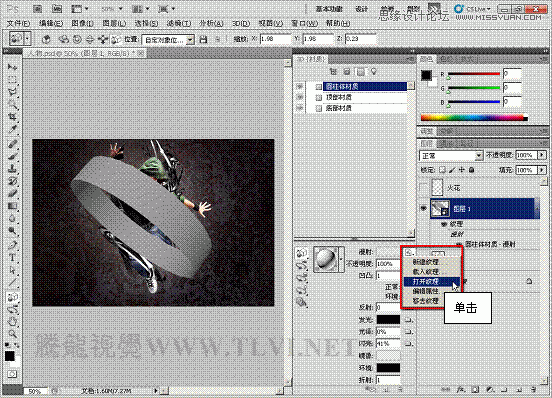This screenshot has width=552, height=398.
Task: Click the 发光 black color swatch
Action: coord(388,320)
